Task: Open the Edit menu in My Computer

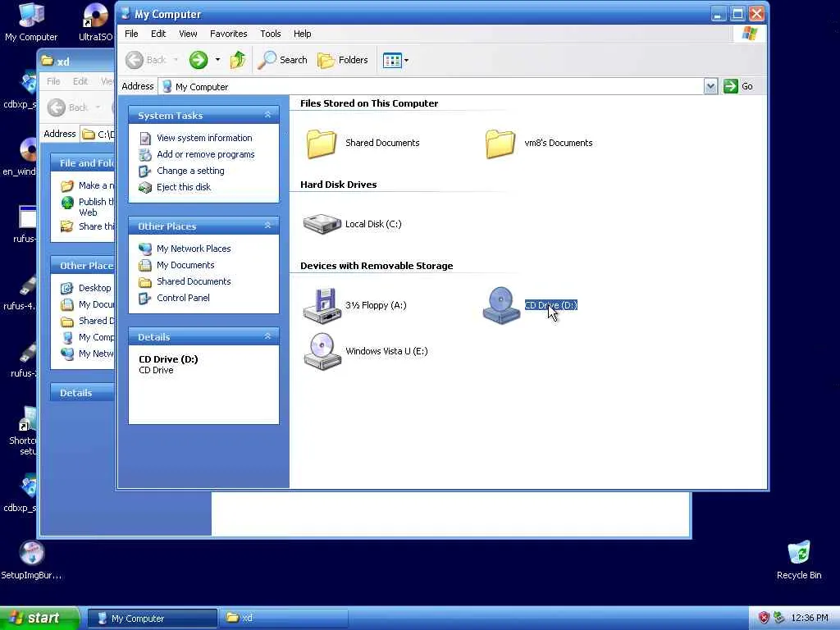Action: tap(158, 34)
